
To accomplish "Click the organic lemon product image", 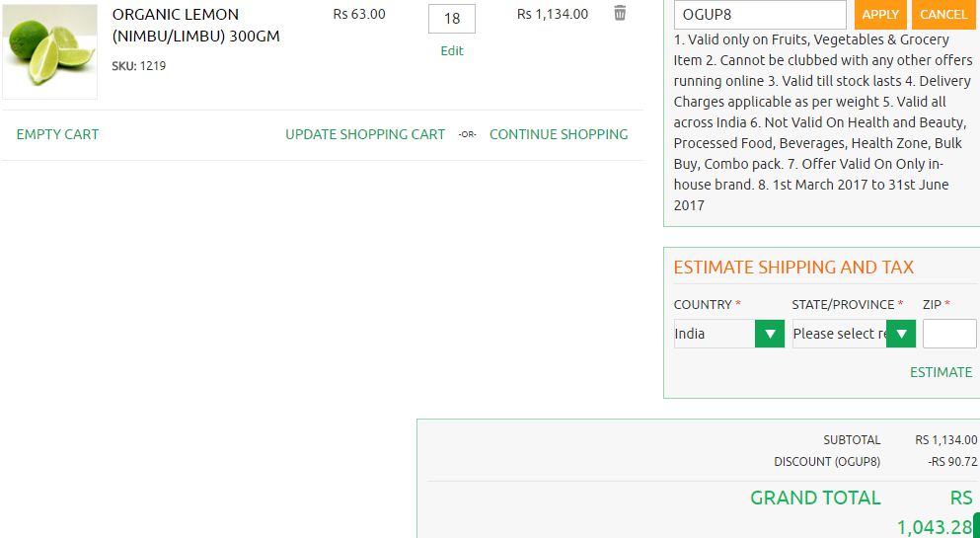I will click(x=50, y=50).
